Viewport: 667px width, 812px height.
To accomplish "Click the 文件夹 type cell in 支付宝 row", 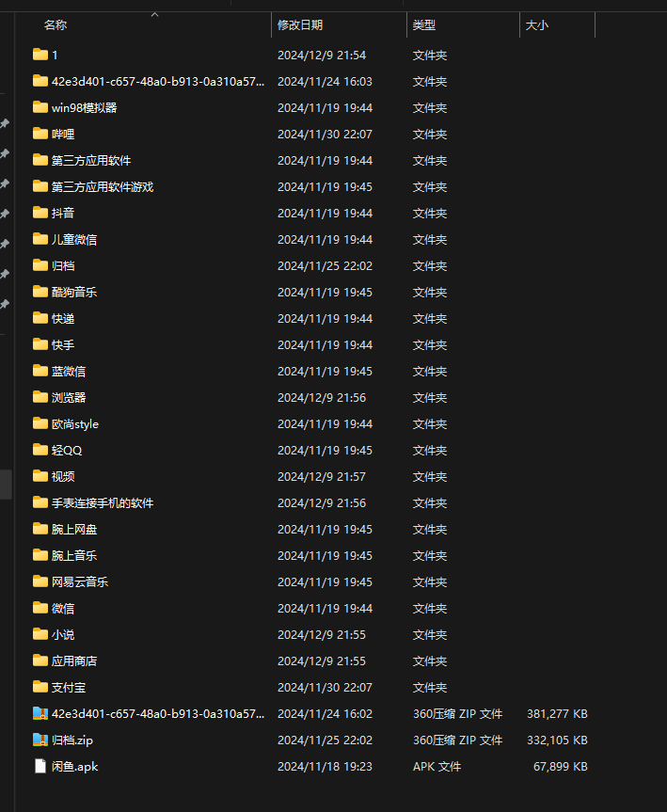I will click(x=430, y=687).
